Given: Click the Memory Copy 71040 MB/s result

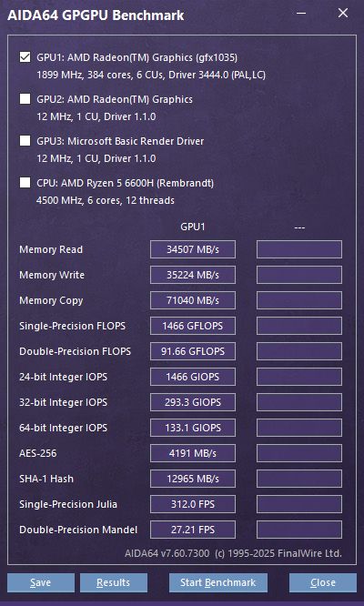Looking at the screenshot, I should [x=193, y=300].
